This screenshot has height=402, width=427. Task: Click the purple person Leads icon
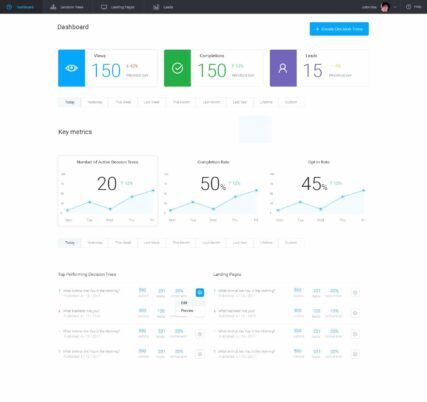283,68
